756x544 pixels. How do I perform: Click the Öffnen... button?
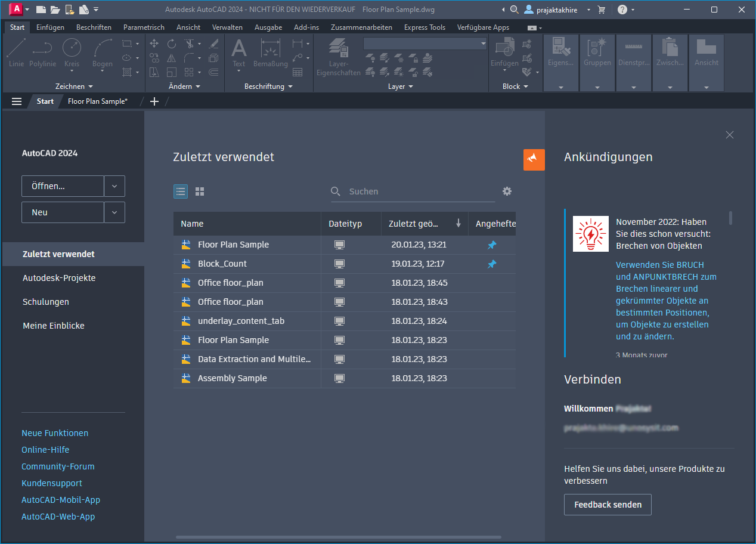coord(63,186)
